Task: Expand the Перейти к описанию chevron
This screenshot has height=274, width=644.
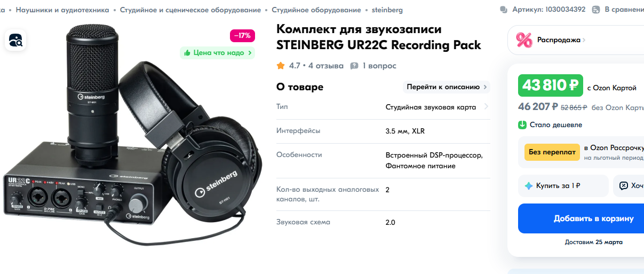Action: tap(485, 87)
